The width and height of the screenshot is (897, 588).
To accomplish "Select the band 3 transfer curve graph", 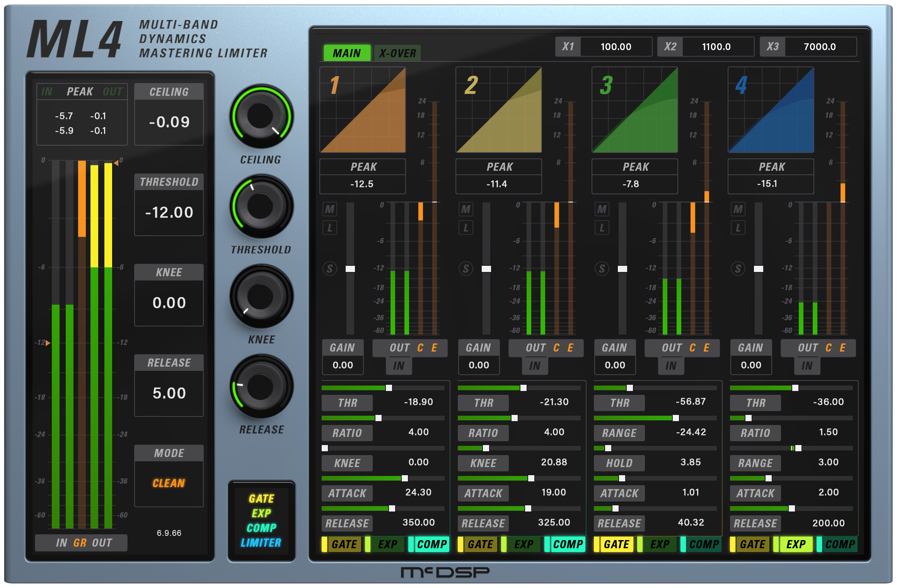I will click(x=634, y=110).
